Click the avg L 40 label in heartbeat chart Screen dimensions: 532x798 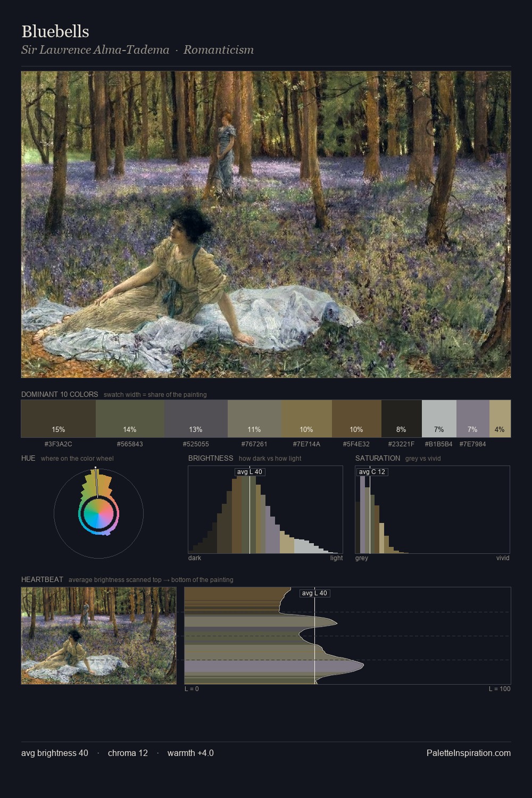(314, 593)
